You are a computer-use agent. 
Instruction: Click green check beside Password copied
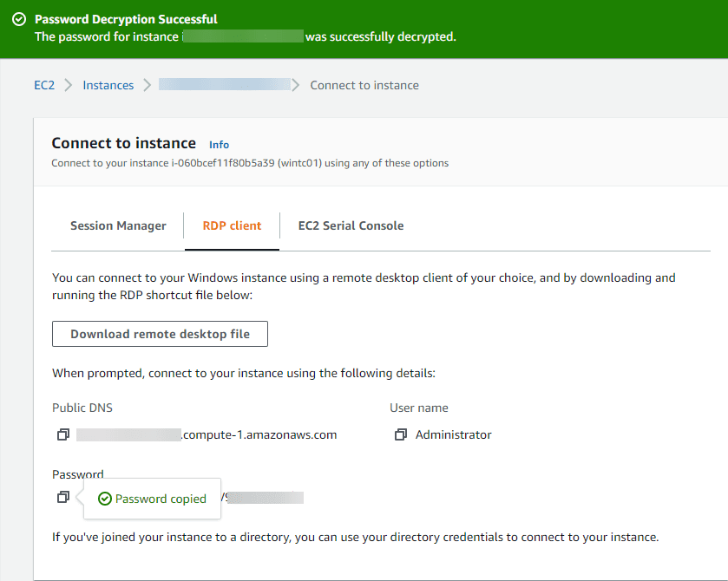(x=104, y=499)
